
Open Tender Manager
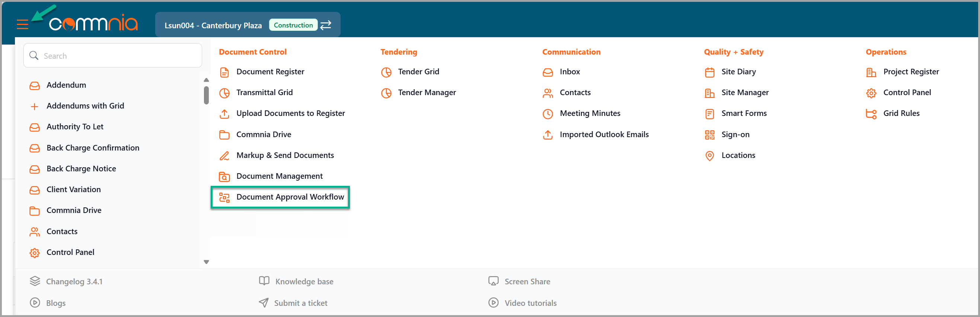point(427,93)
